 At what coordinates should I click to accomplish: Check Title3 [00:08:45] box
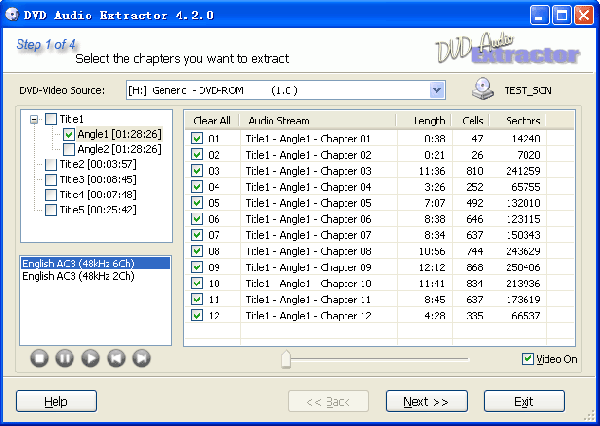pyautogui.click(x=51, y=180)
